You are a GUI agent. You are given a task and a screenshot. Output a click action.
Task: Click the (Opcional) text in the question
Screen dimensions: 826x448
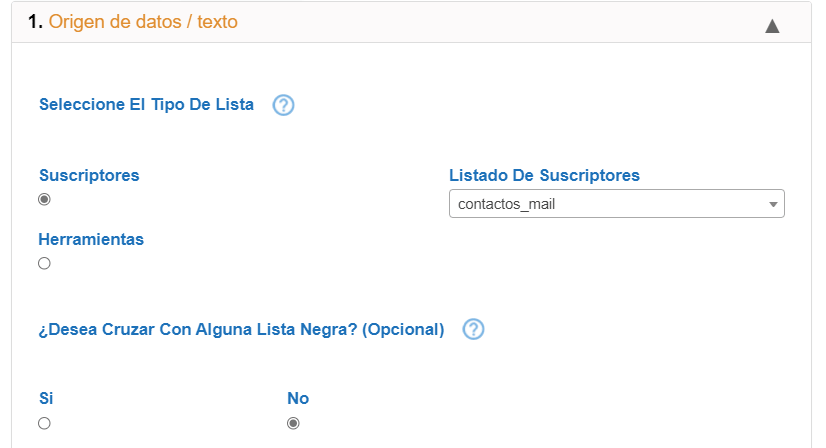[403, 329]
